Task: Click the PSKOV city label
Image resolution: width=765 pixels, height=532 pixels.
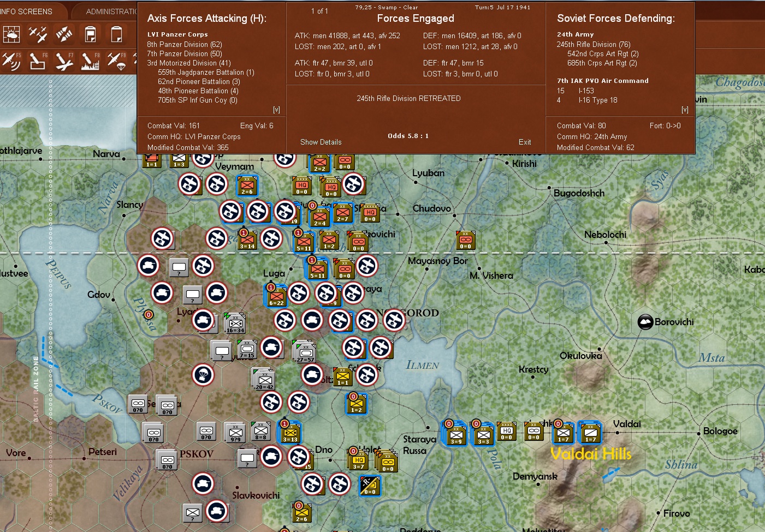Action: 197,454
